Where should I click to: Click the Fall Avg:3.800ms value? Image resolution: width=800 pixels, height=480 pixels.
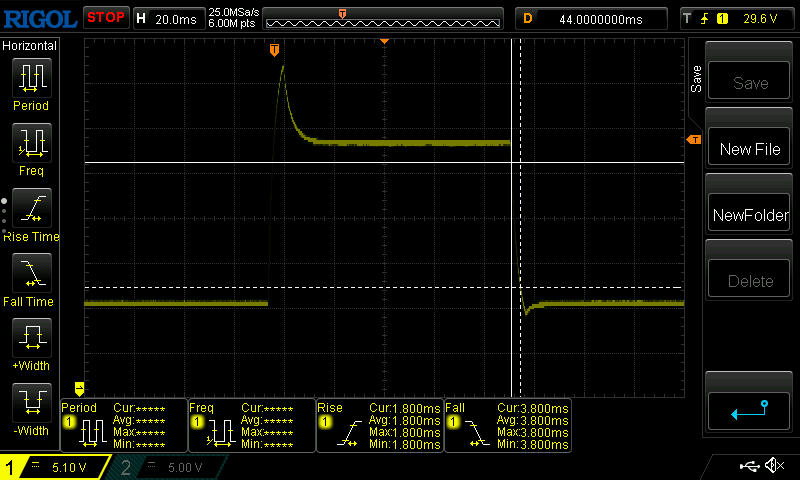click(x=533, y=420)
